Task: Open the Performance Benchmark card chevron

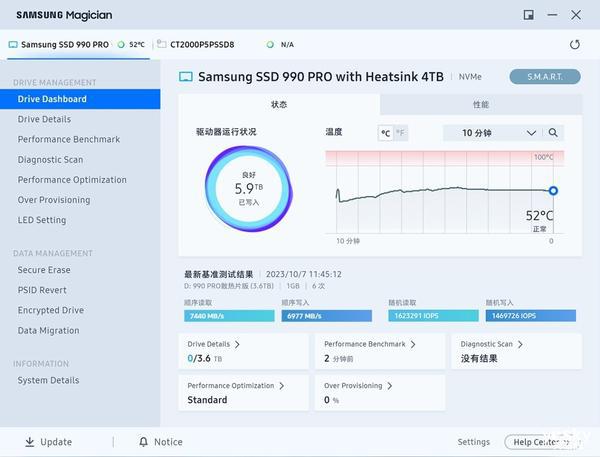Action: (413, 344)
